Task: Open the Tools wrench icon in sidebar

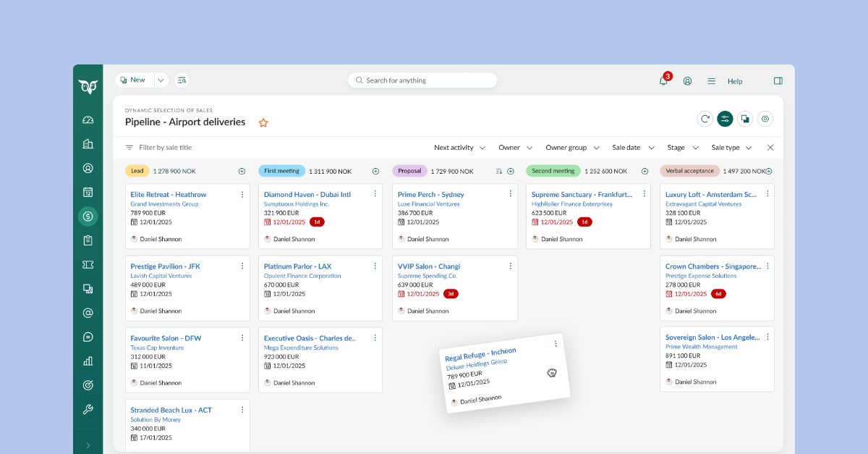Action: coord(88,409)
